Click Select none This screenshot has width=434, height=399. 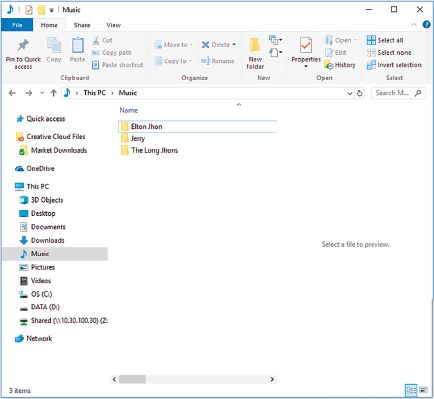pyautogui.click(x=389, y=53)
